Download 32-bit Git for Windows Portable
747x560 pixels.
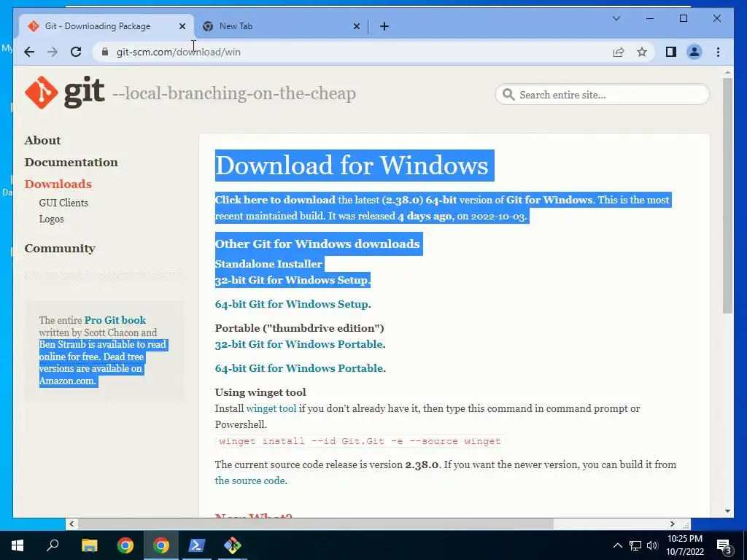click(x=298, y=344)
